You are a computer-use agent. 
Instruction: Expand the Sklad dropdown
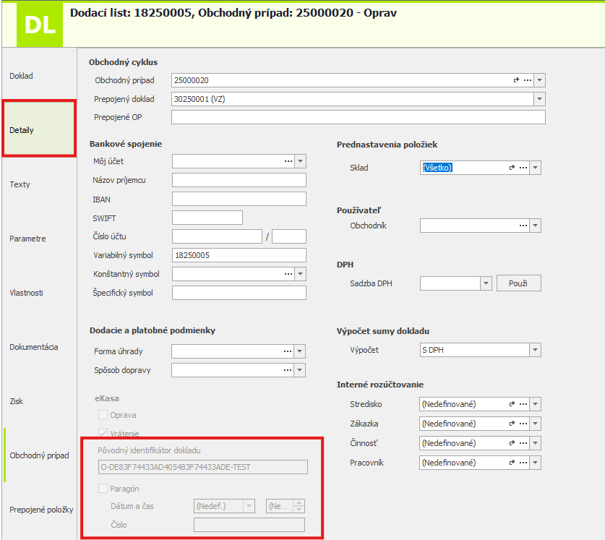pos(535,168)
